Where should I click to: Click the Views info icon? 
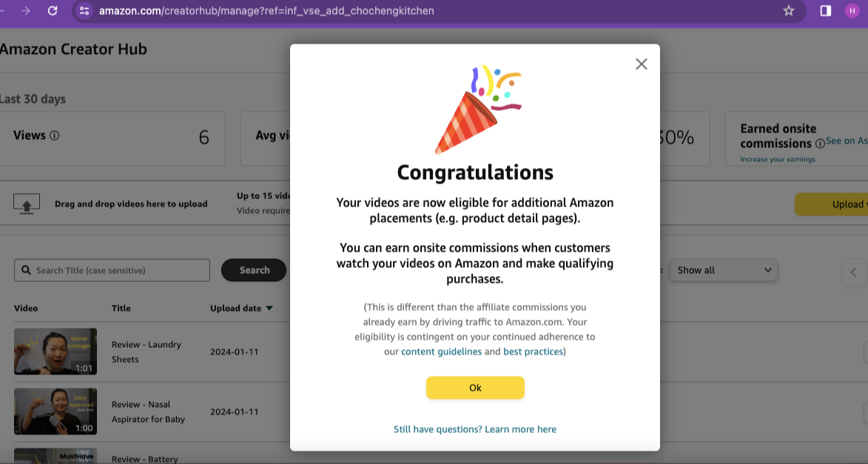(54, 135)
